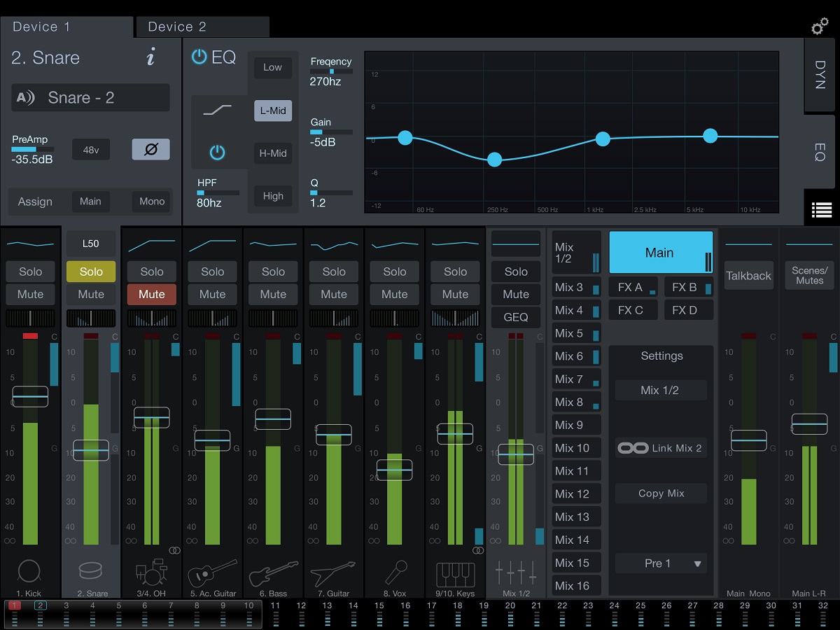The image size is (840, 630).
Task: Click the Copy Mix button
Action: coord(661,493)
